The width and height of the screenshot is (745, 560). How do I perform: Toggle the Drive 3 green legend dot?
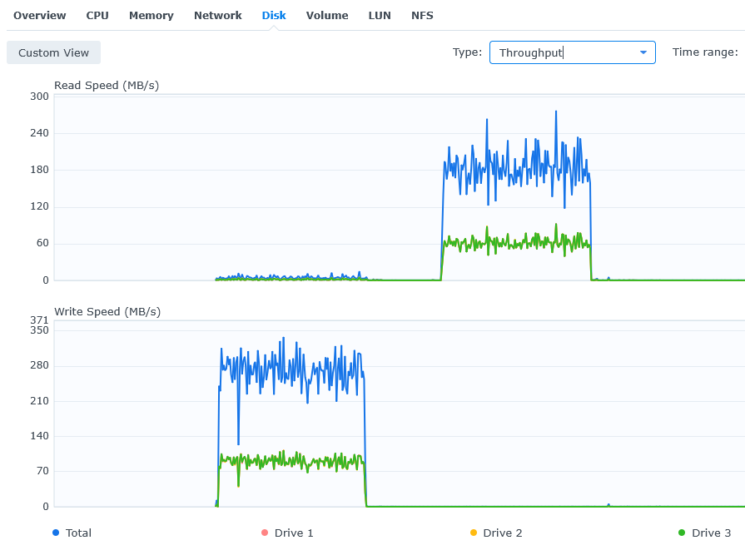[x=682, y=533]
